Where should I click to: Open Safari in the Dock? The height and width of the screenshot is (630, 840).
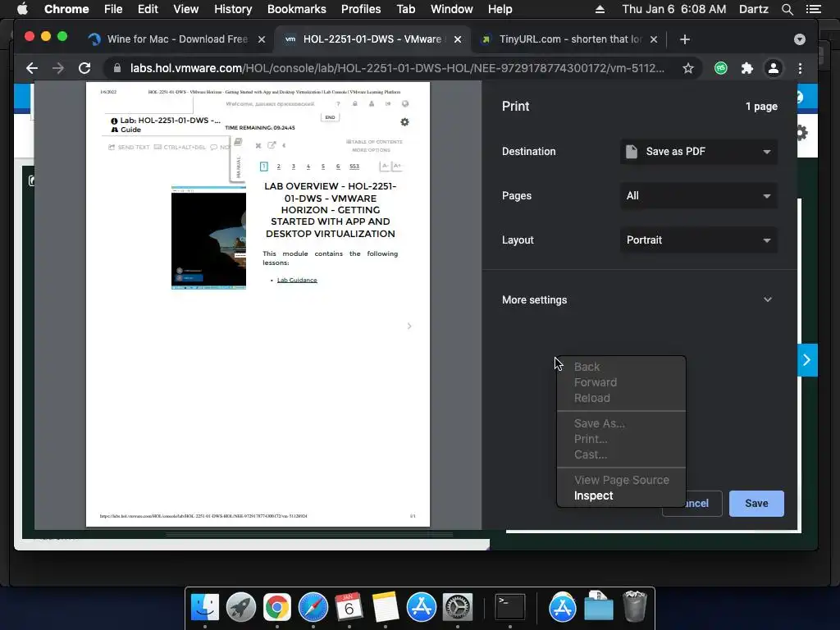pos(313,608)
